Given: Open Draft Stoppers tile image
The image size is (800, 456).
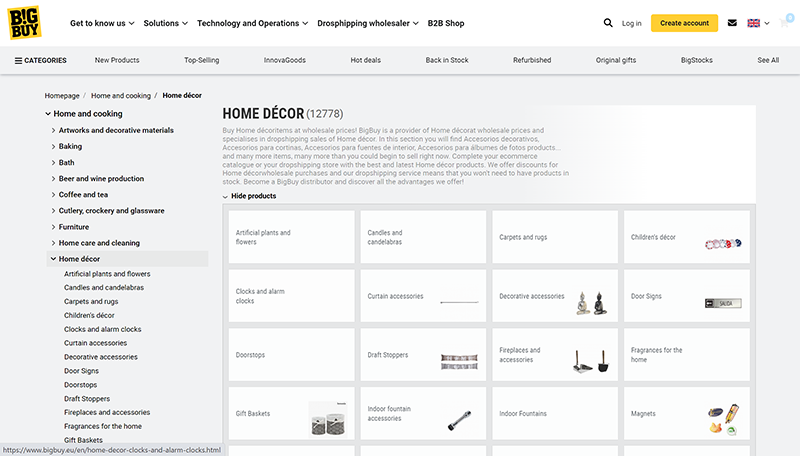Looking at the screenshot, I should (x=459, y=362).
